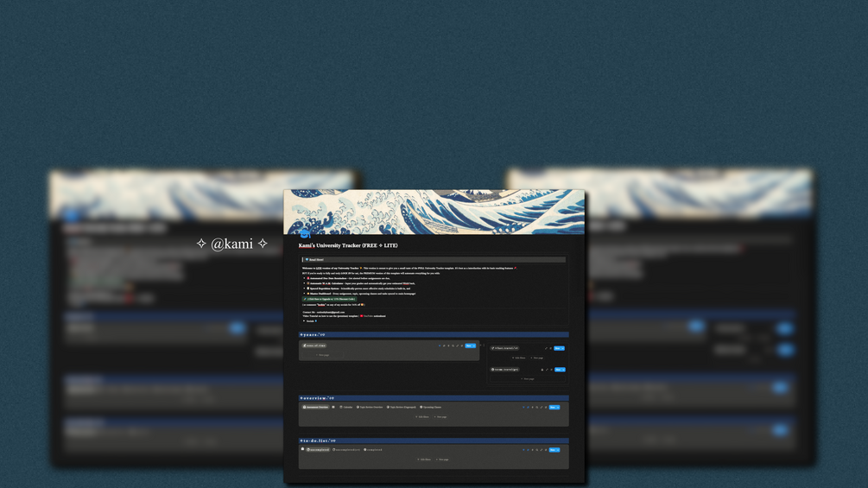This screenshot has width=868, height=488.
Task: Click the graduation cap page icon
Action: point(305,235)
